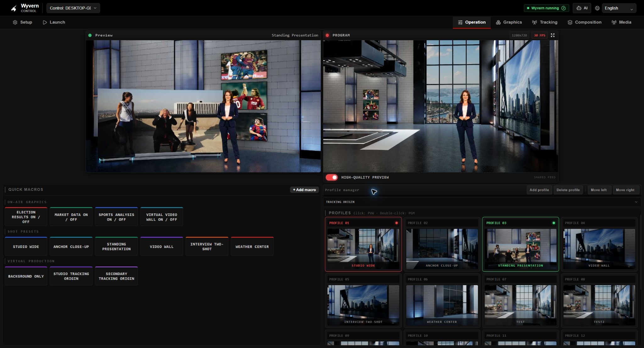Click the Wyvern logo icon
This screenshot has width=644, height=348.
click(14, 8)
